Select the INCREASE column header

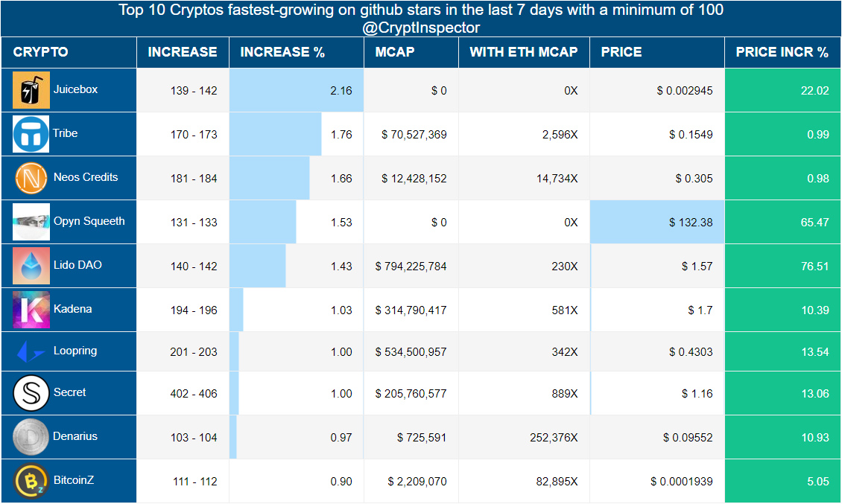183,52
